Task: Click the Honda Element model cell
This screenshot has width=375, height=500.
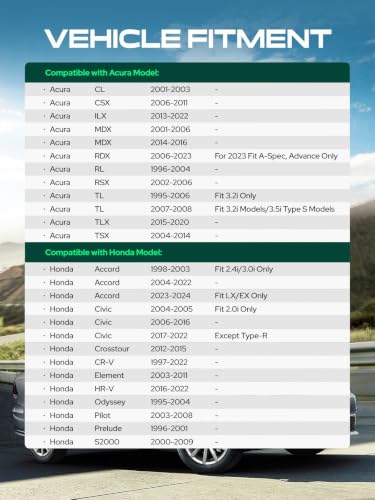Action: (109, 375)
